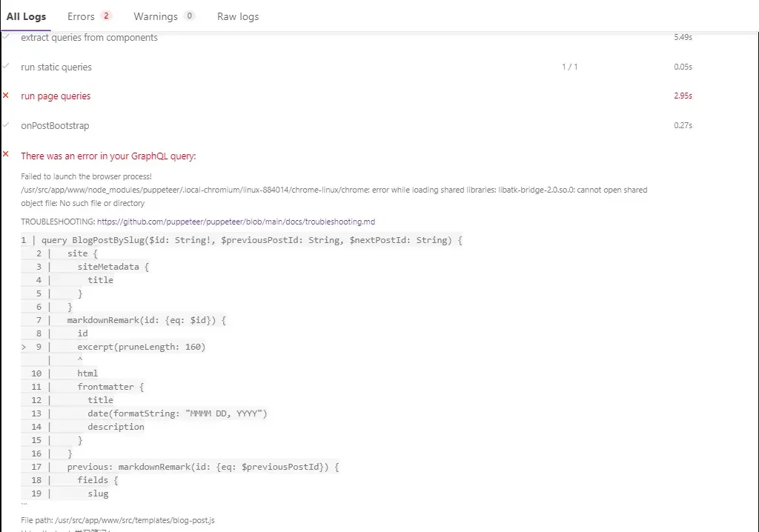
Task: Click the red X icon beside run page queries
Action: [6, 96]
